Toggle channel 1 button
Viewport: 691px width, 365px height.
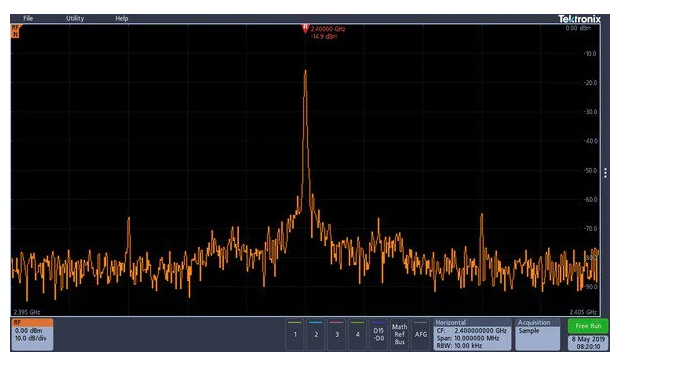(x=295, y=335)
